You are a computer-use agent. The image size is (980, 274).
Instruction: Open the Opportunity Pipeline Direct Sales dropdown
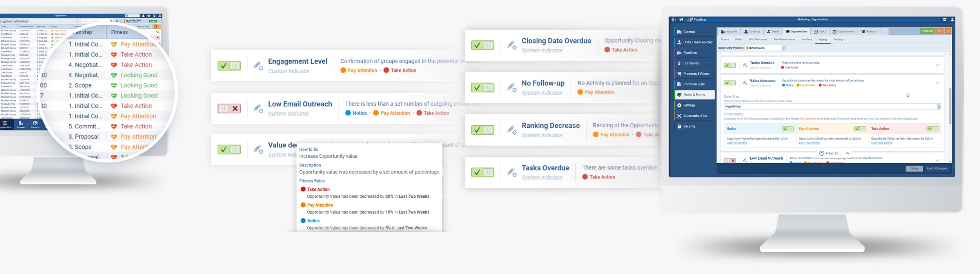click(x=765, y=48)
